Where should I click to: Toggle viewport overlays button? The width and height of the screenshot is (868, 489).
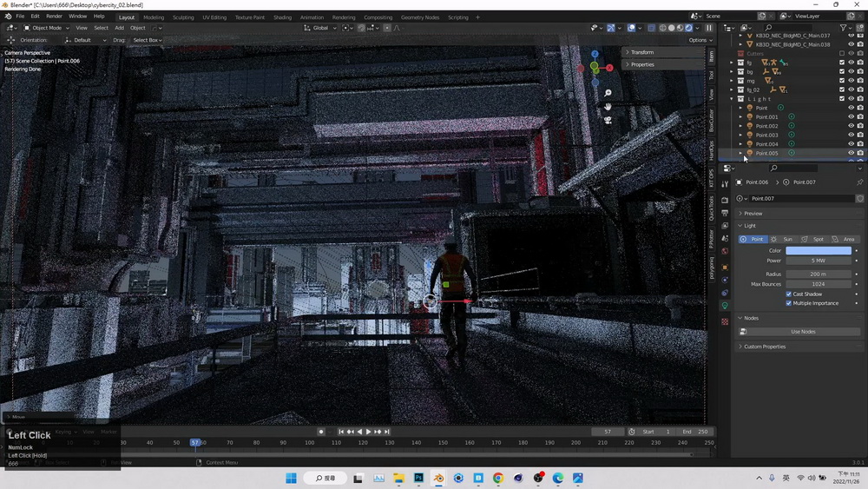click(x=631, y=28)
